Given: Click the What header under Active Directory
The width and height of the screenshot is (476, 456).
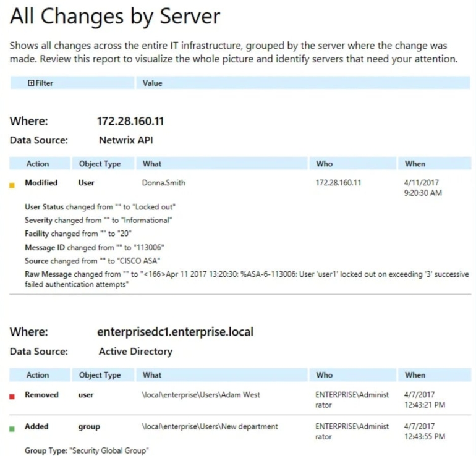Looking at the screenshot, I should pyautogui.click(x=221, y=374).
